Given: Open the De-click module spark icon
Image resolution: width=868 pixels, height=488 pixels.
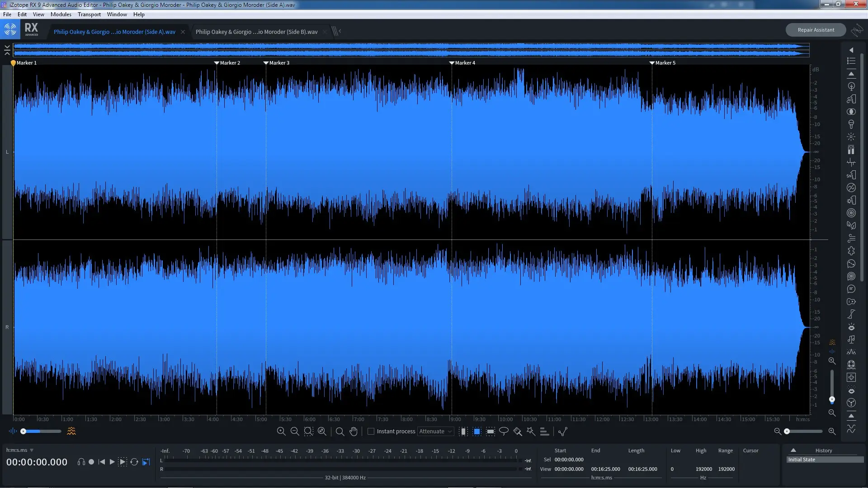Looking at the screenshot, I should click(x=851, y=137).
